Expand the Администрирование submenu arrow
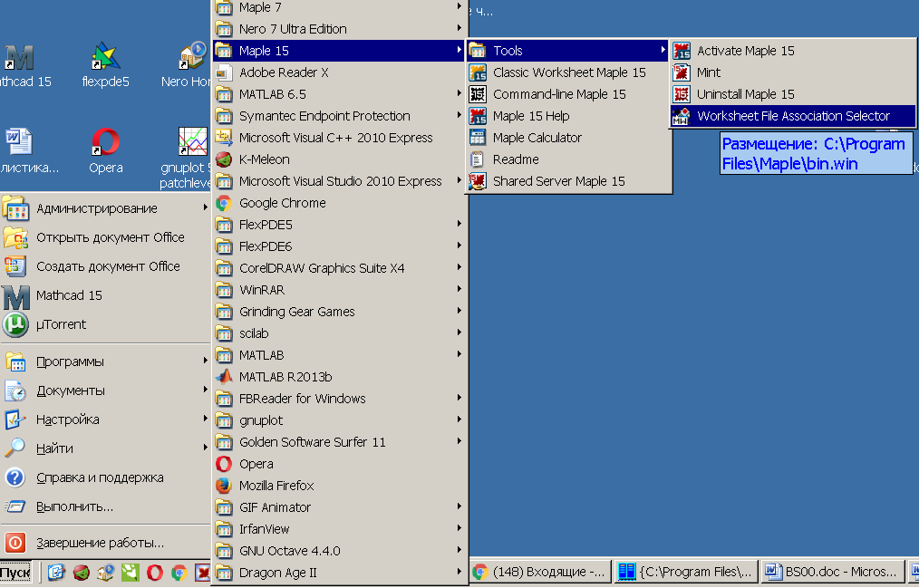Image resolution: width=919 pixels, height=588 pixels. click(x=205, y=207)
